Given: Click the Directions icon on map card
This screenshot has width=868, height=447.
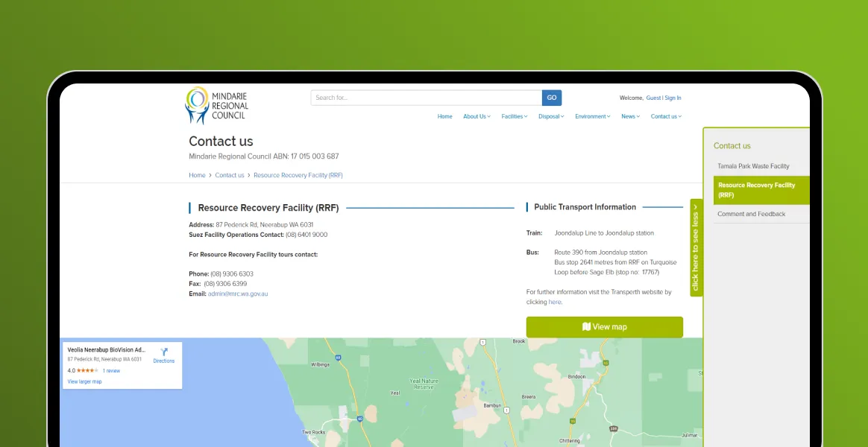Looking at the screenshot, I should (164, 352).
